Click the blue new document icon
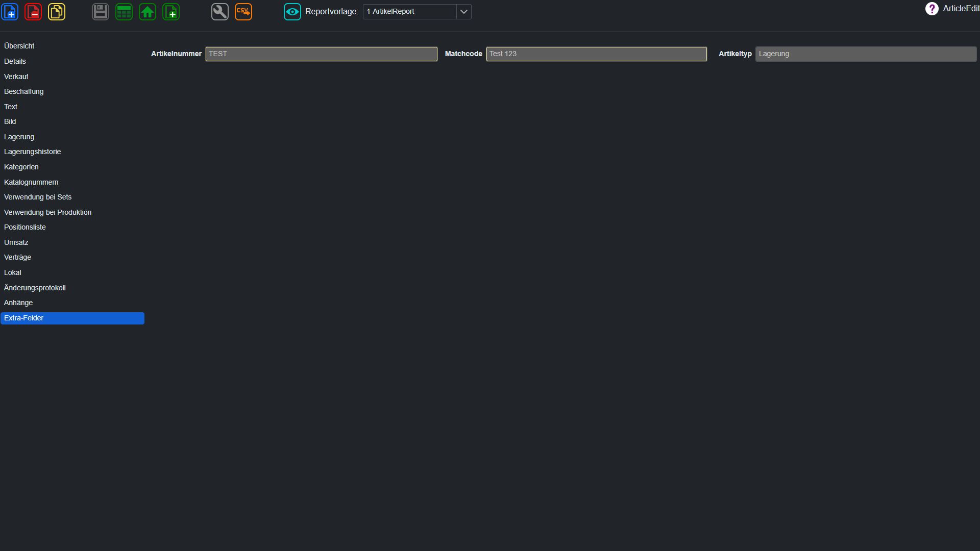The width and height of the screenshot is (980, 551). (x=10, y=12)
